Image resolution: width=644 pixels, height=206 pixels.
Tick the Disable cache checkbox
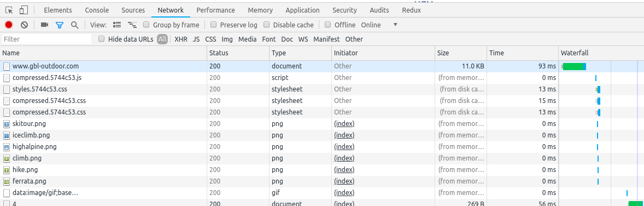coord(266,25)
